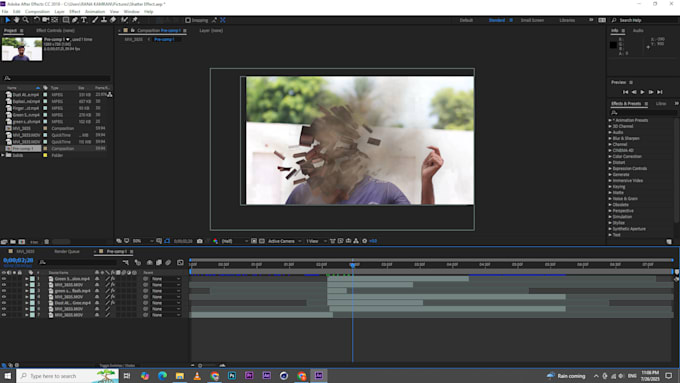This screenshot has height=383, width=680.
Task: Select the Eraser tool
Action: pyautogui.click(x=113, y=20)
